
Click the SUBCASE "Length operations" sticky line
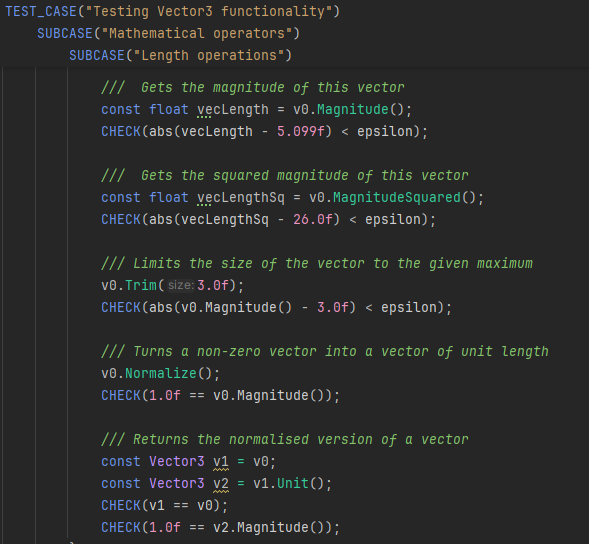point(180,56)
